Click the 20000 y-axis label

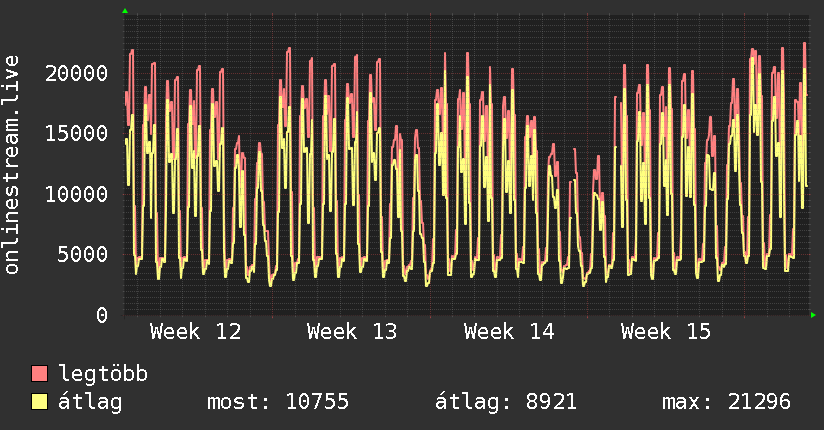[x=77, y=73]
